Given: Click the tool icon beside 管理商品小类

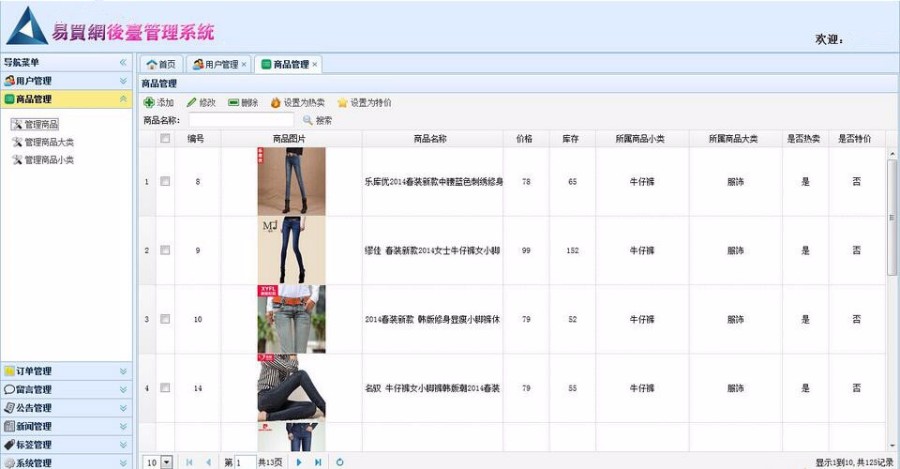Looking at the screenshot, I should click(17, 160).
